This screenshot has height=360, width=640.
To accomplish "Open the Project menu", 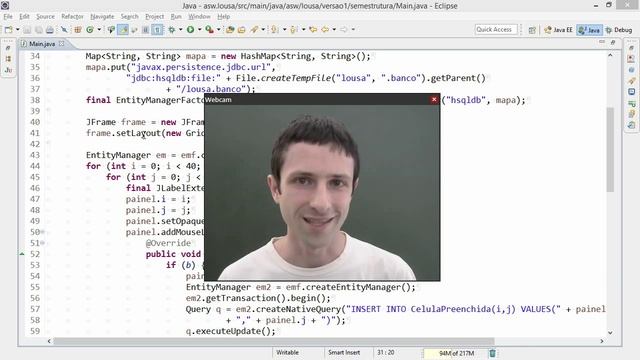I will (x=154, y=17).
